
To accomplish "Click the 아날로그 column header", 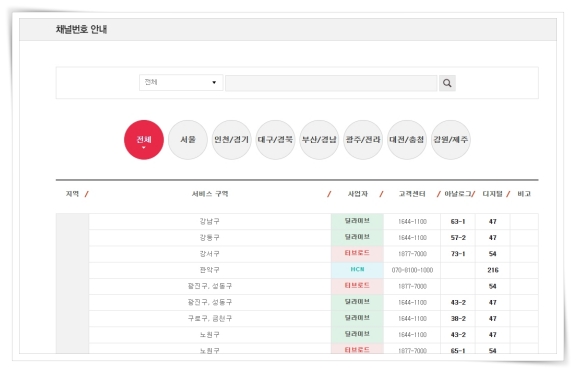I will (457, 194).
